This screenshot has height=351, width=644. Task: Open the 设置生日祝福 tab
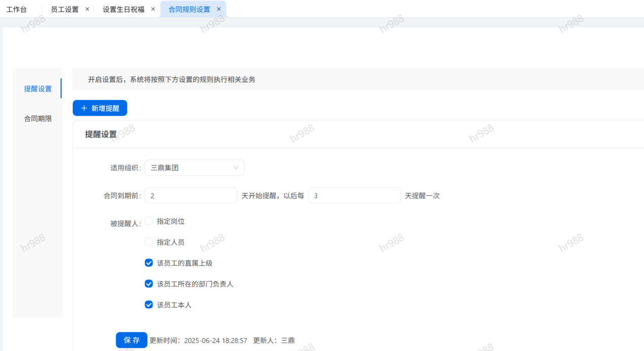[x=123, y=9]
